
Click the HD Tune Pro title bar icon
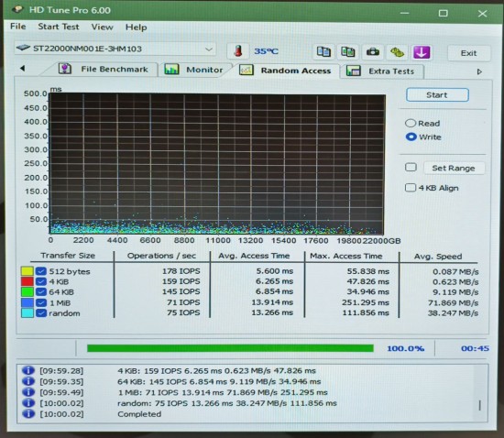(x=17, y=10)
